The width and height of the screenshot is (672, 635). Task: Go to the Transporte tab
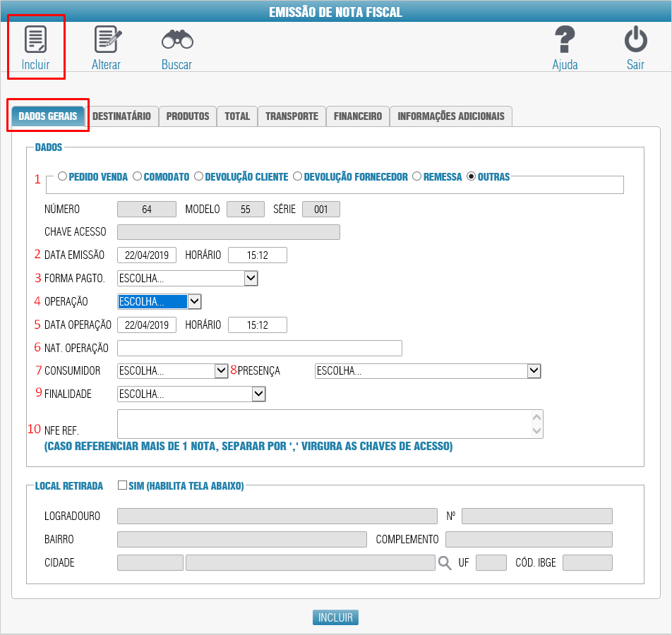[x=292, y=116]
